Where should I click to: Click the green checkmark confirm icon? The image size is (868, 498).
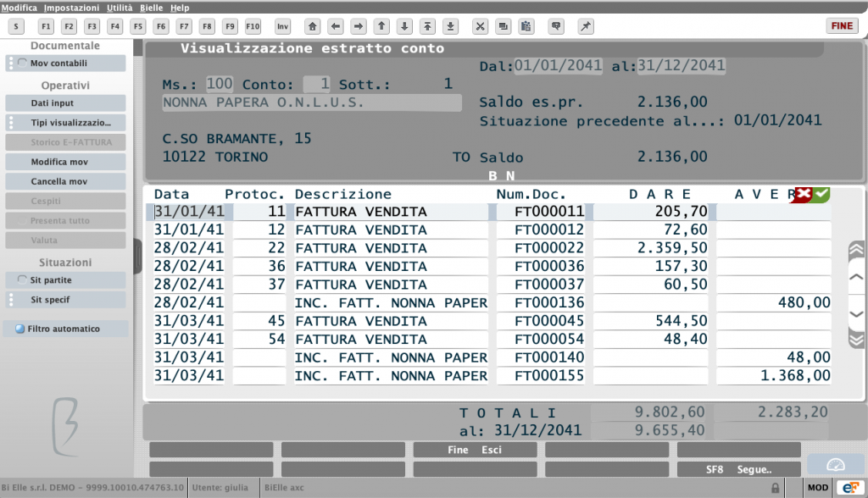821,194
